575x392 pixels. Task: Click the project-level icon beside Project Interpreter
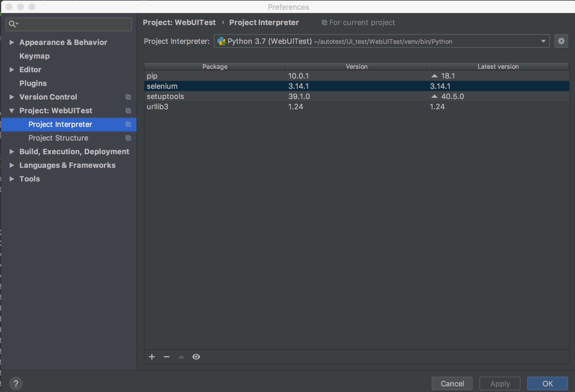pos(128,124)
